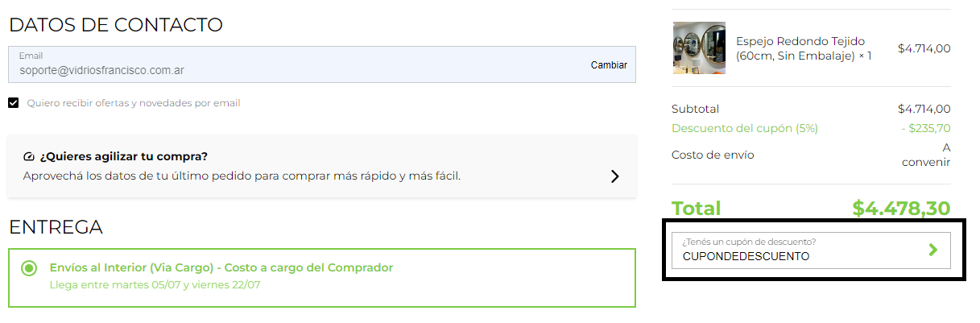The image size is (980, 323).
Task: Expand the quick purchase banner chevron
Action: pyautogui.click(x=614, y=176)
